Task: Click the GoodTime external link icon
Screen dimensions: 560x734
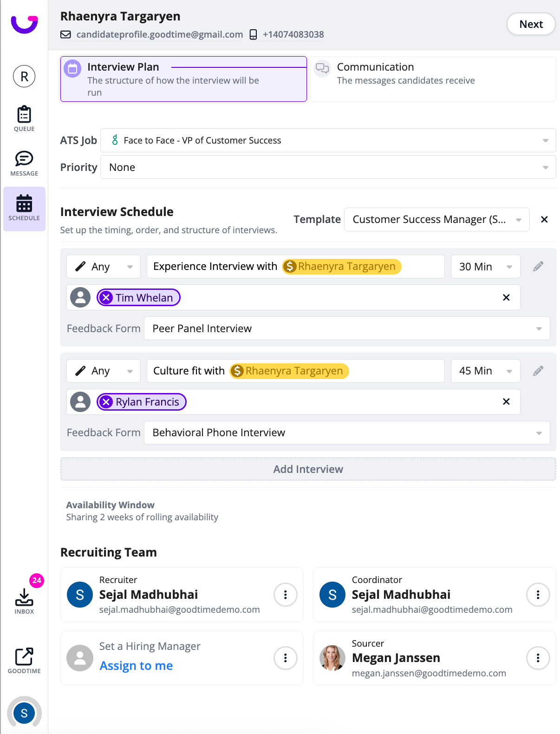Action: coord(24,660)
